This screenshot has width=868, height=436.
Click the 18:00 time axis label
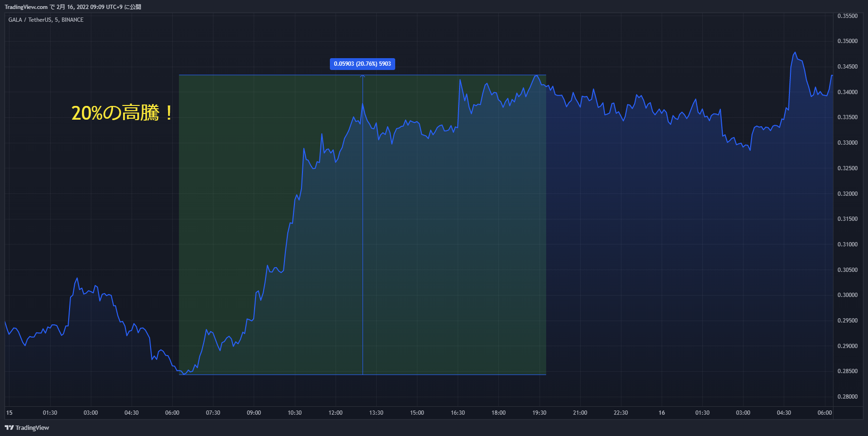tap(498, 413)
